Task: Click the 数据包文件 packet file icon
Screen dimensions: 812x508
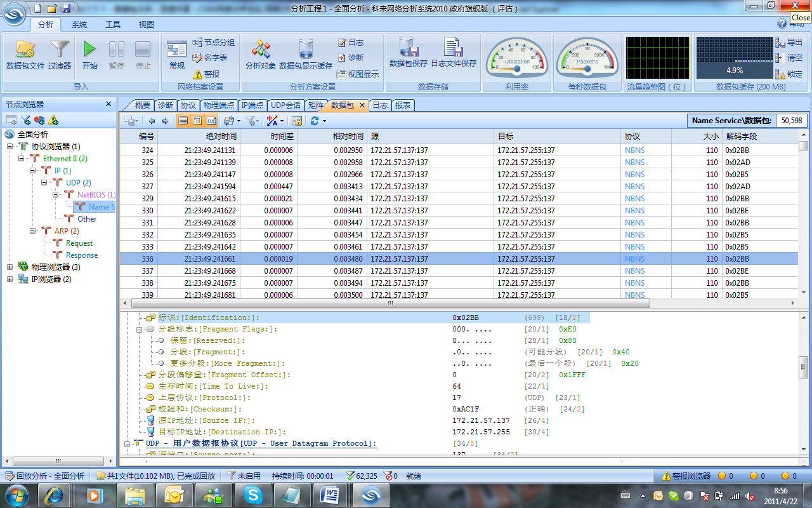Action: pos(25,51)
